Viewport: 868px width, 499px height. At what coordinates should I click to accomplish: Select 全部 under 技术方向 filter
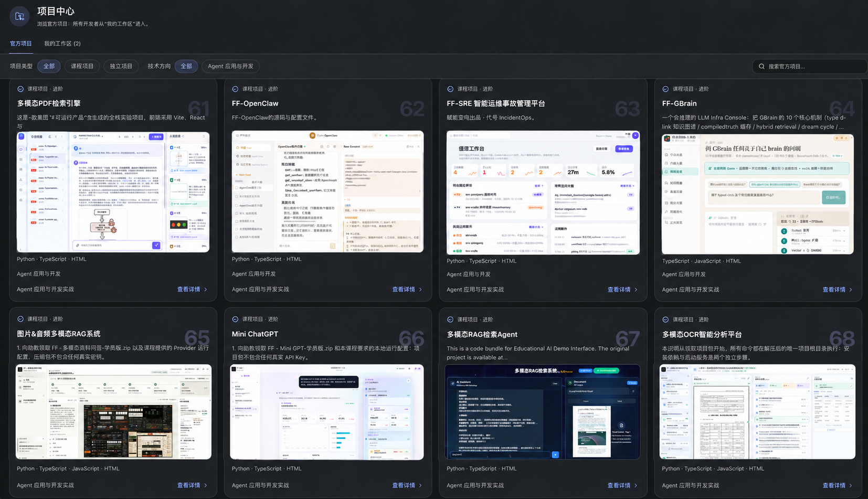coord(186,66)
